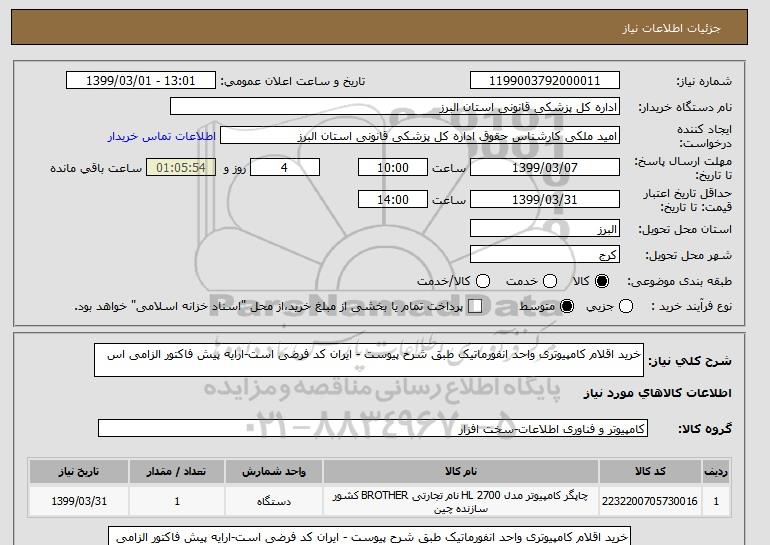Click the تاریخ نیاز column header
Screen dimensions: 770x545
coord(79,471)
